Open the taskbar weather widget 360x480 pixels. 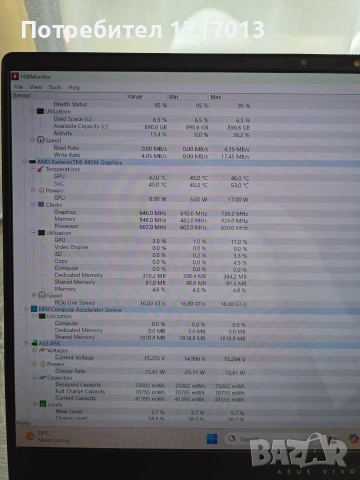tap(48, 436)
